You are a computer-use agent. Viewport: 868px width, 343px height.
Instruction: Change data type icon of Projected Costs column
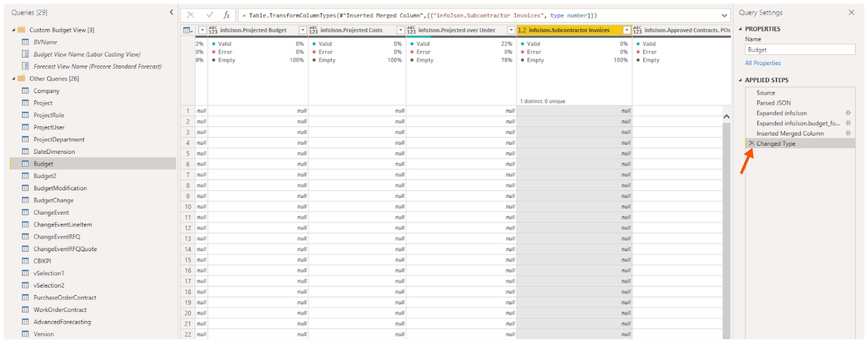point(313,30)
